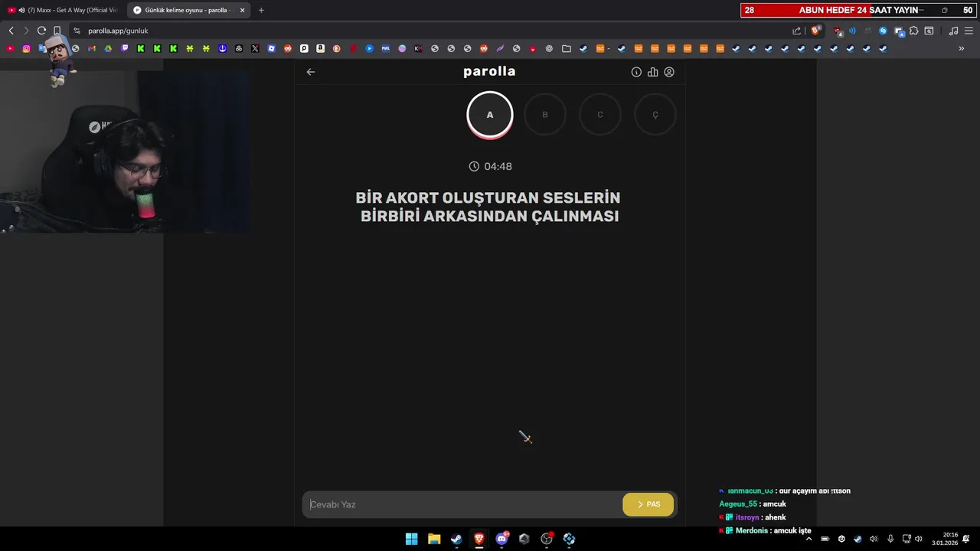Open the extensions puzzle icon
Image resolution: width=980 pixels, height=551 pixels.
pyautogui.click(x=913, y=31)
